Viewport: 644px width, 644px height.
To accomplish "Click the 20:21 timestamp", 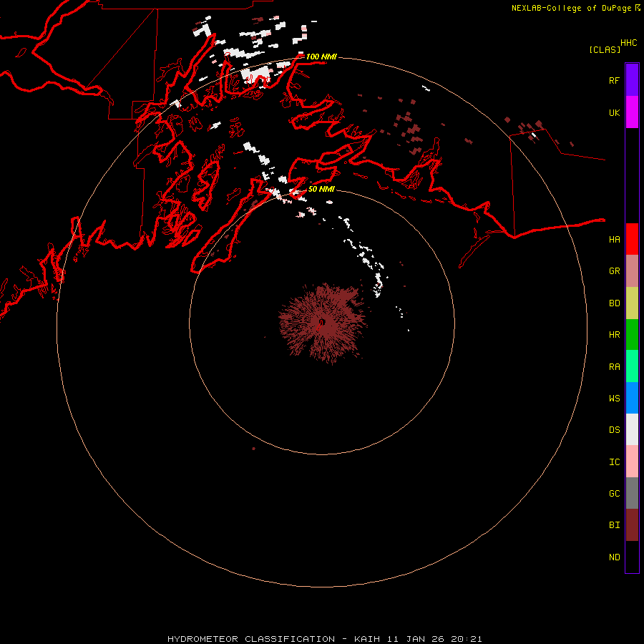I will (x=466, y=639).
